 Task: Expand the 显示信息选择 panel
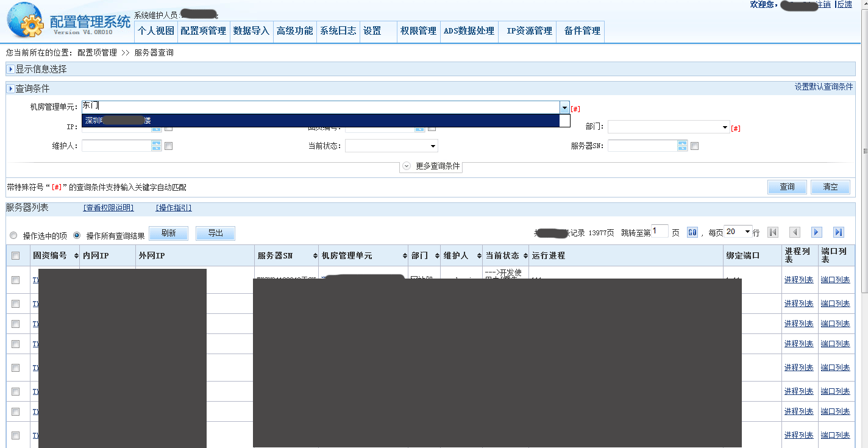[x=11, y=69]
